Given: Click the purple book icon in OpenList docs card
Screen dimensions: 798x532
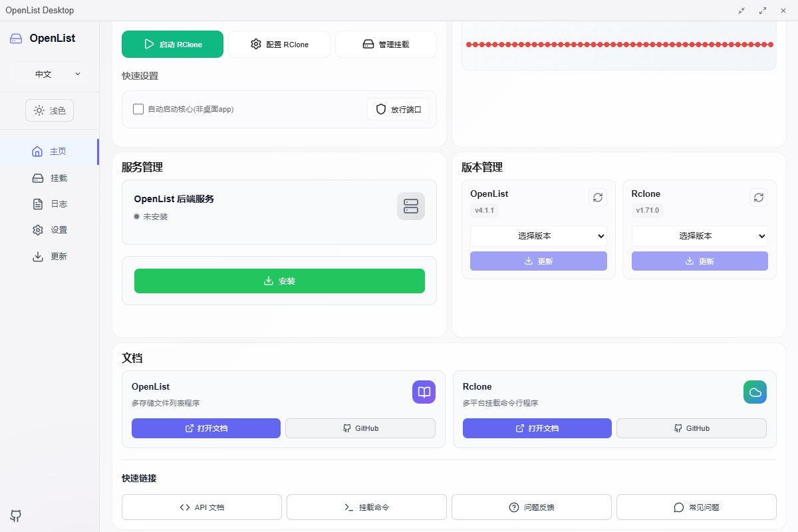Looking at the screenshot, I should [x=424, y=392].
